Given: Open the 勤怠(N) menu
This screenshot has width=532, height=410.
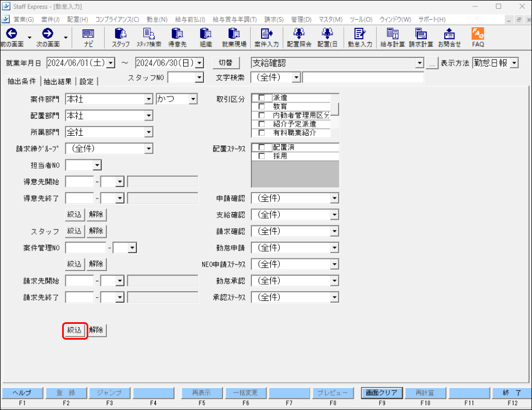Looking at the screenshot, I should (157, 20).
